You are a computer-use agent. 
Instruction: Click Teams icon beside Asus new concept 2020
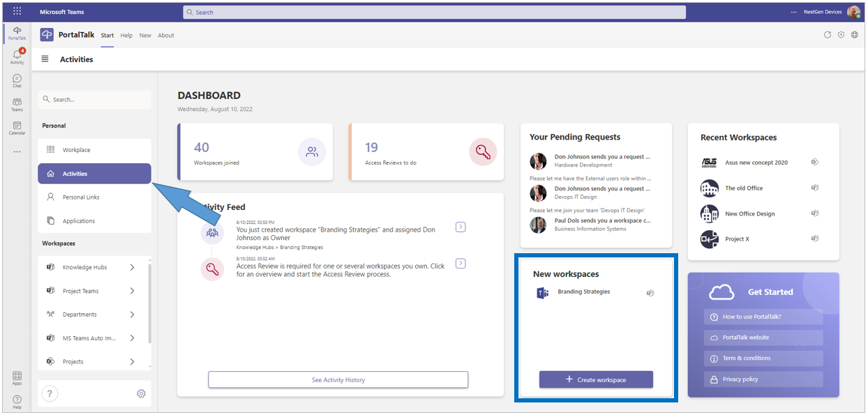814,162
